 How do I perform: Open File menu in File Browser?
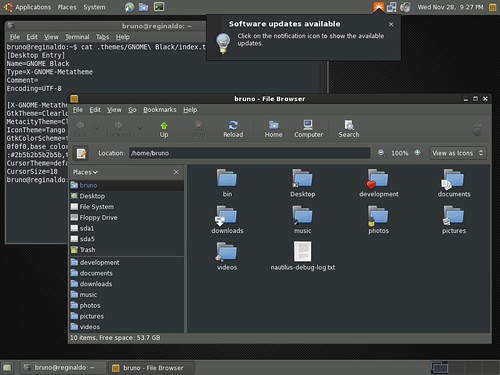click(78, 110)
